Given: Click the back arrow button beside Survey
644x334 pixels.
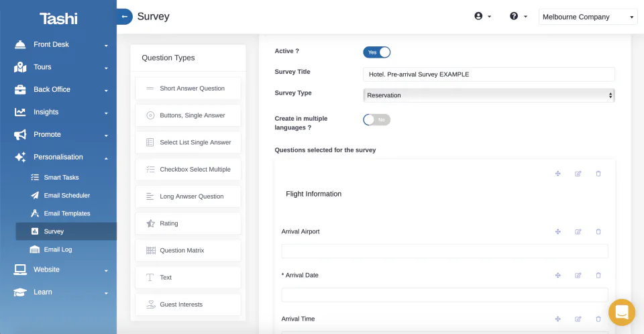Looking at the screenshot, I should (124, 17).
